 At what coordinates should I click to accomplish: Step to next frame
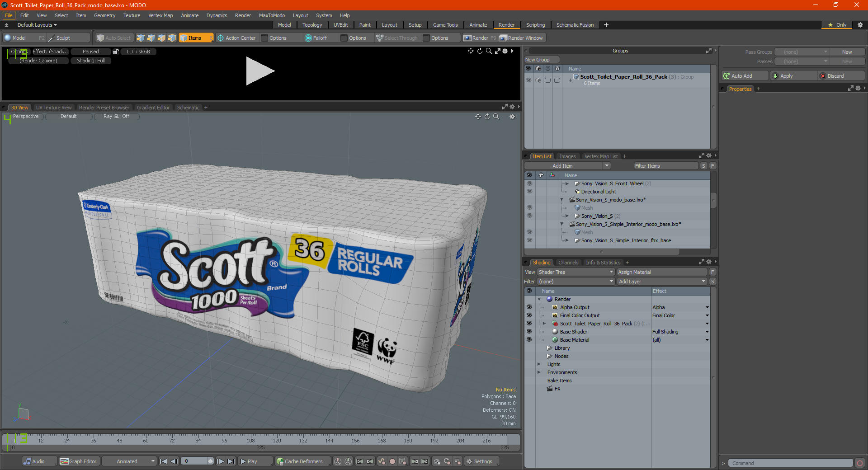pyautogui.click(x=220, y=461)
